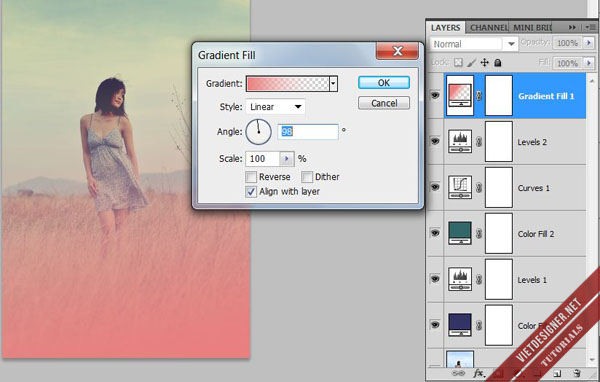Image resolution: width=600 pixels, height=382 pixels.
Task: Click the Angle input field
Action: click(x=308, y=132)
